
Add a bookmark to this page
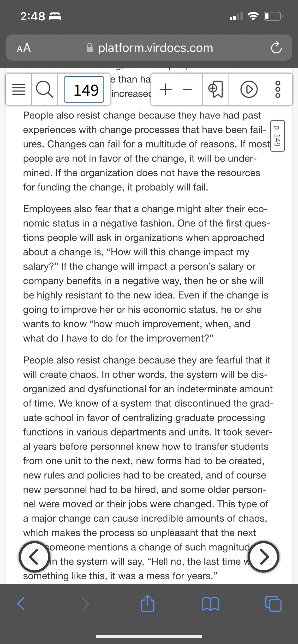(x=215, y=90)
